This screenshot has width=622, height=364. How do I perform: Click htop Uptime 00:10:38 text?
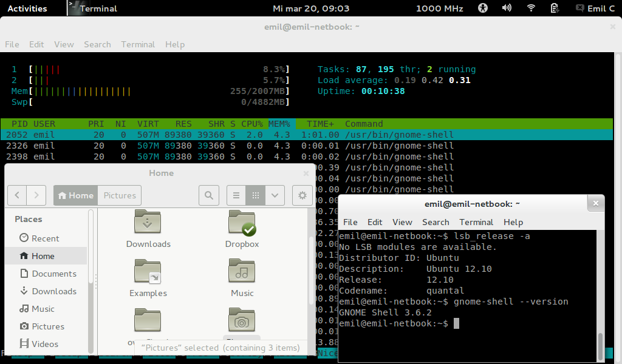tap(361, 91)
